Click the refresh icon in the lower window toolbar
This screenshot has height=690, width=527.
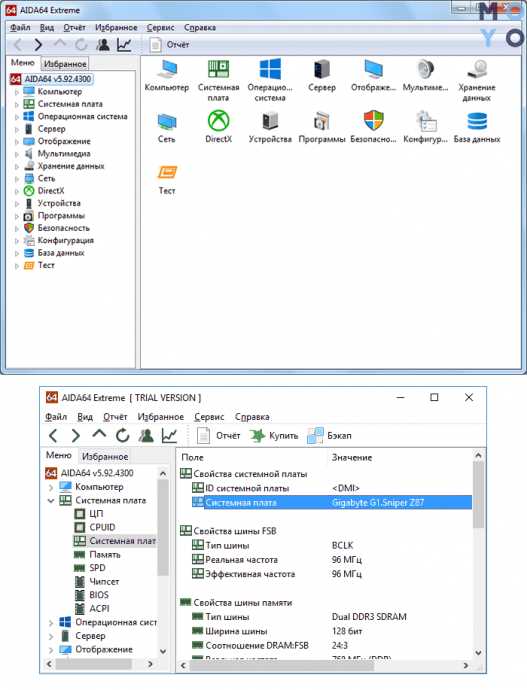(123, 436)
